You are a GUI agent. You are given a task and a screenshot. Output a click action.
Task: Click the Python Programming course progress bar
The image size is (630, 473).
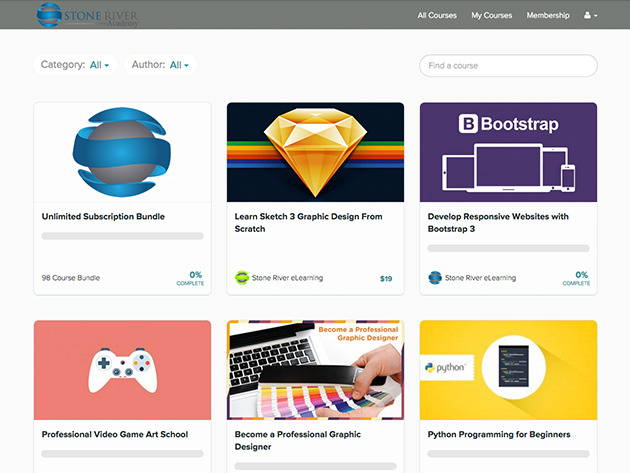point(508,454)
